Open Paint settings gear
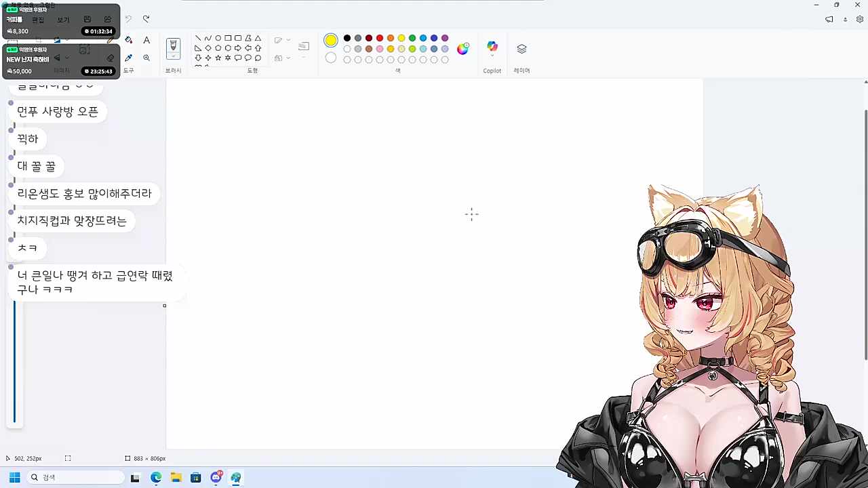The height and width of the screenshot is (488, 868). (860, 19)
